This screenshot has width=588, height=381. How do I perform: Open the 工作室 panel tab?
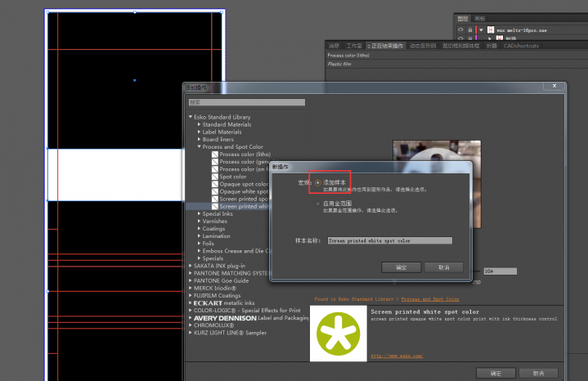click(x=353, y=46)
